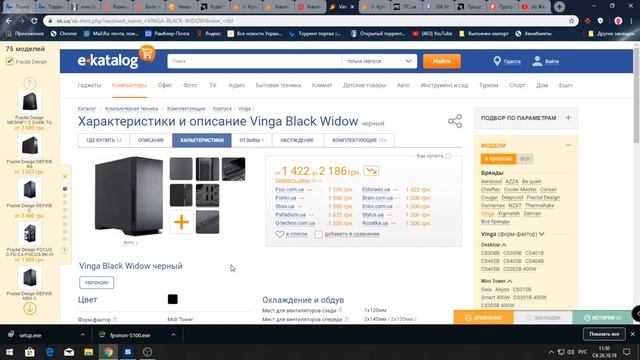Share the page using the share icon
640x360 pixels.
point(455,121)
